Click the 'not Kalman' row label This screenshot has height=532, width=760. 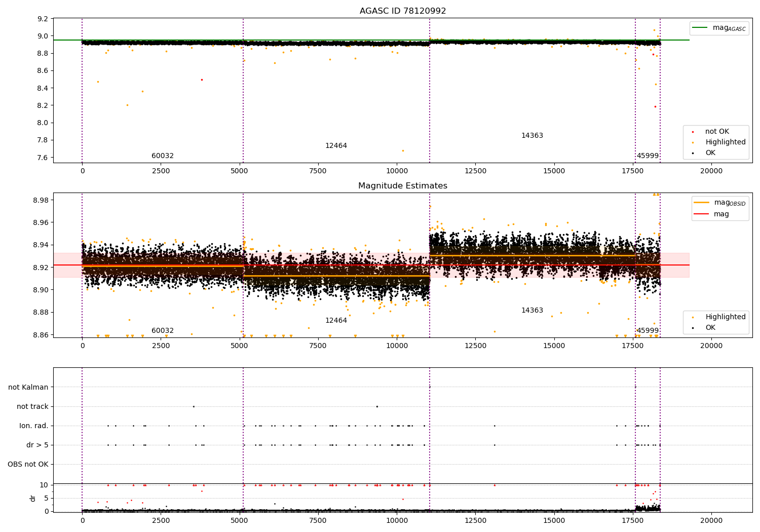(28, 388)
